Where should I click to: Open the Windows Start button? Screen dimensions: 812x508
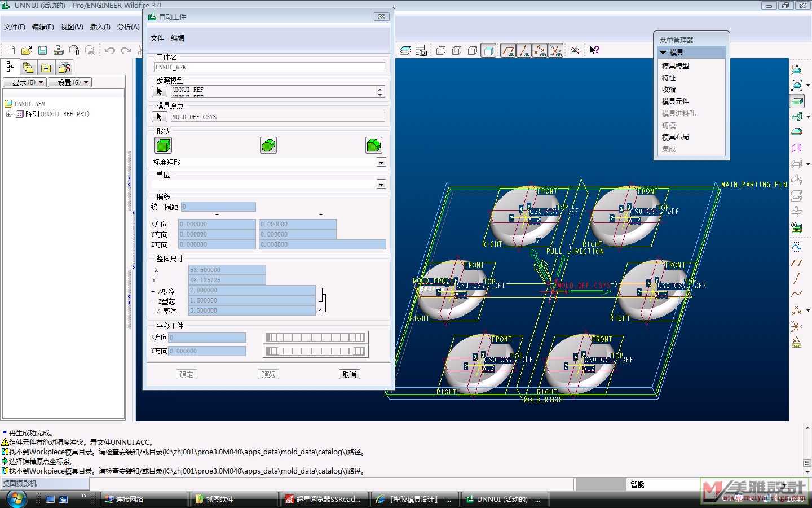coord(16,499)
